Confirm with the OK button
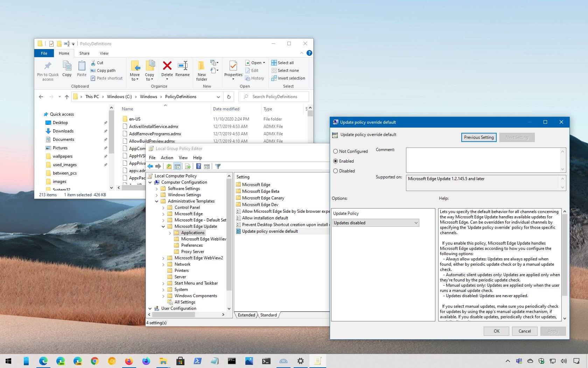 [x=496, y=331]
